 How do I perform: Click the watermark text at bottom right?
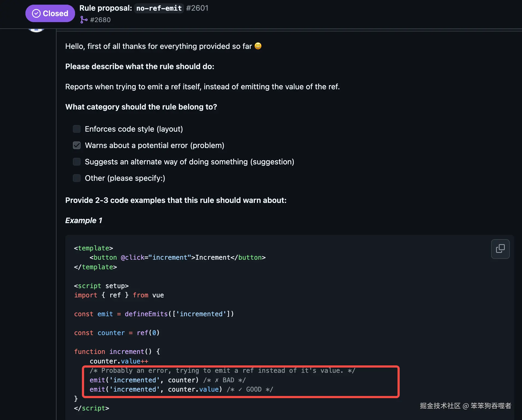tap(465, 406)
